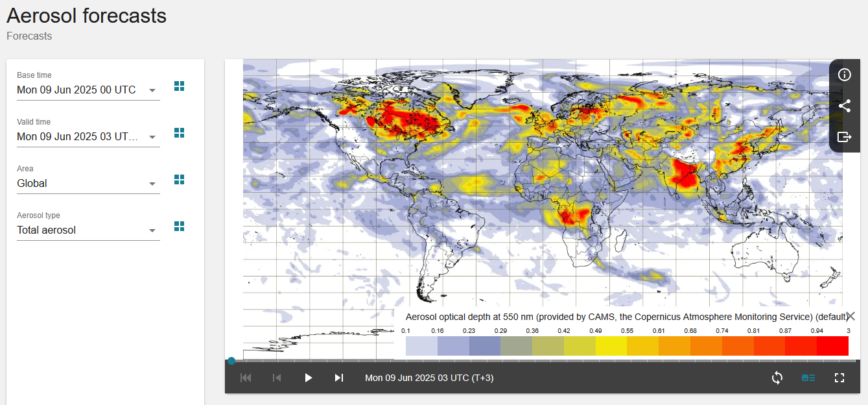Click the Forecasts subtitle text
This screenshot has height=405, width=868.
click(29, 36)
